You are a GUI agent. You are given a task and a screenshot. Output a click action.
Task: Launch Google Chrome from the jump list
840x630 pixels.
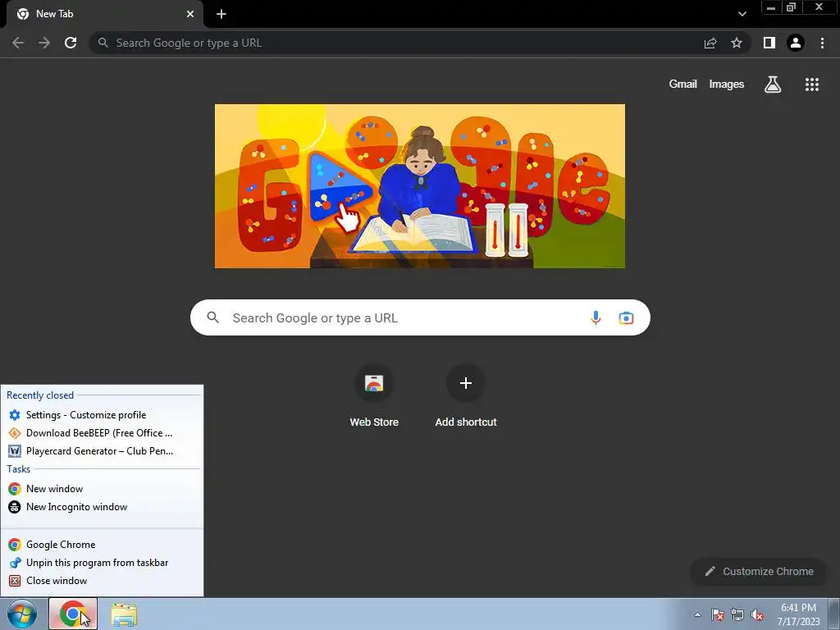pos(102,545)
